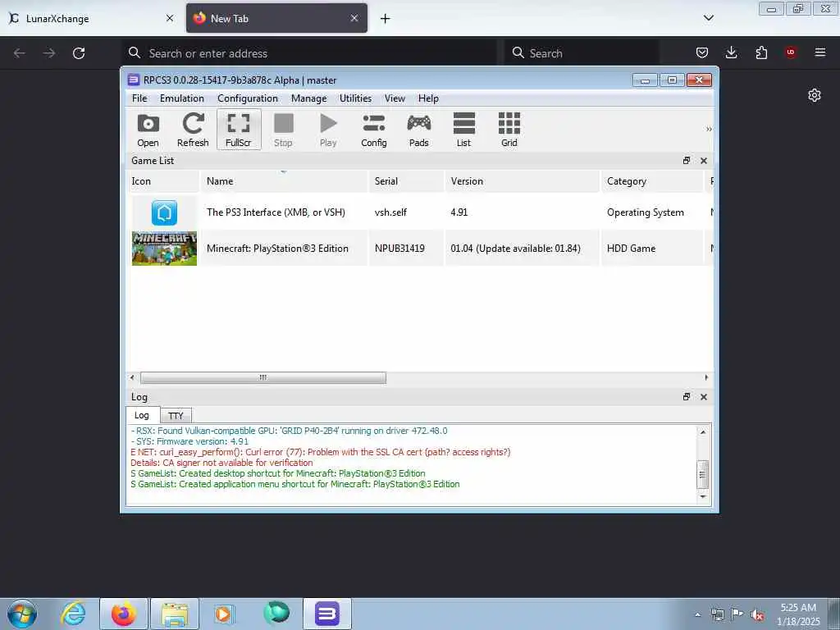840x630 pixels.
Task: Click the Play toolbar icon
Action: [328, 130]
